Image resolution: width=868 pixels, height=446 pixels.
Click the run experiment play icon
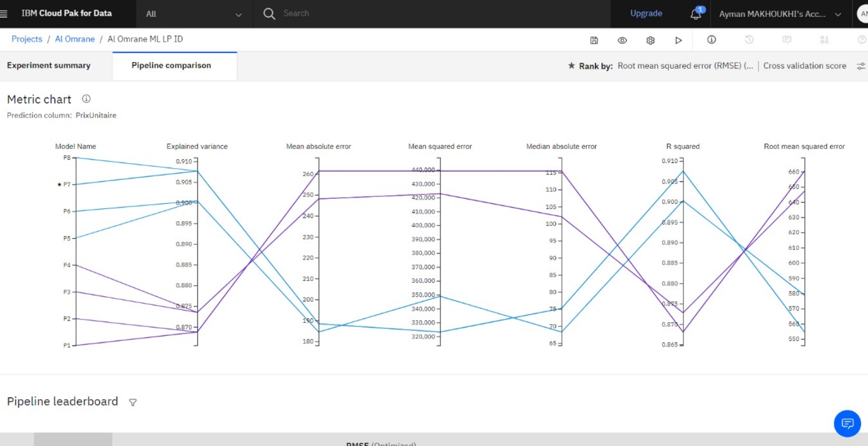tap(679, 40)
